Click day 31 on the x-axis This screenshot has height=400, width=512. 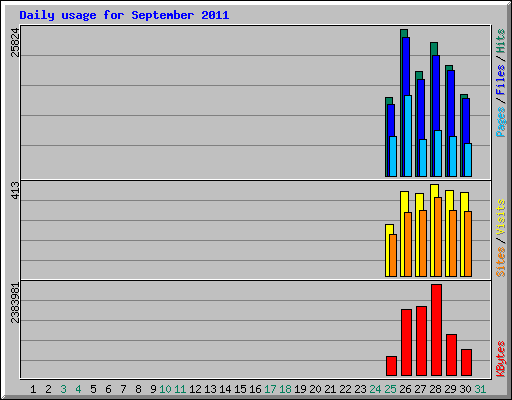(480, 389)
